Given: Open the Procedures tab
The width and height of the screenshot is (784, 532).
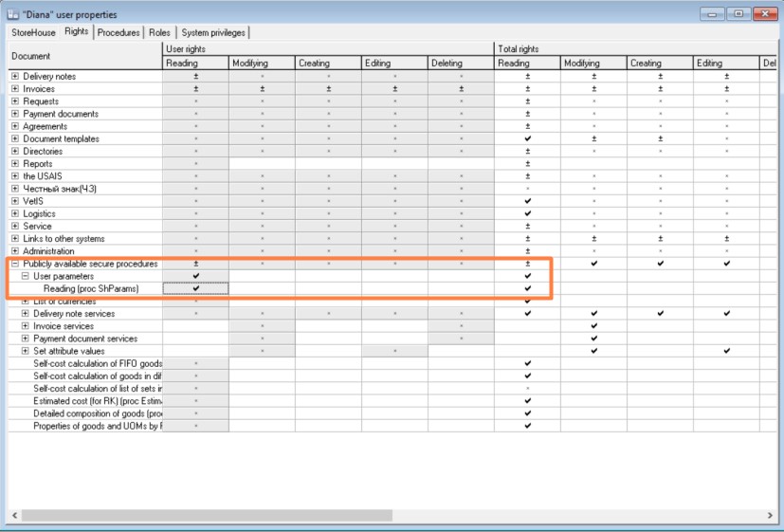Looking at the screenshot, I should click(x=119, y=32).
